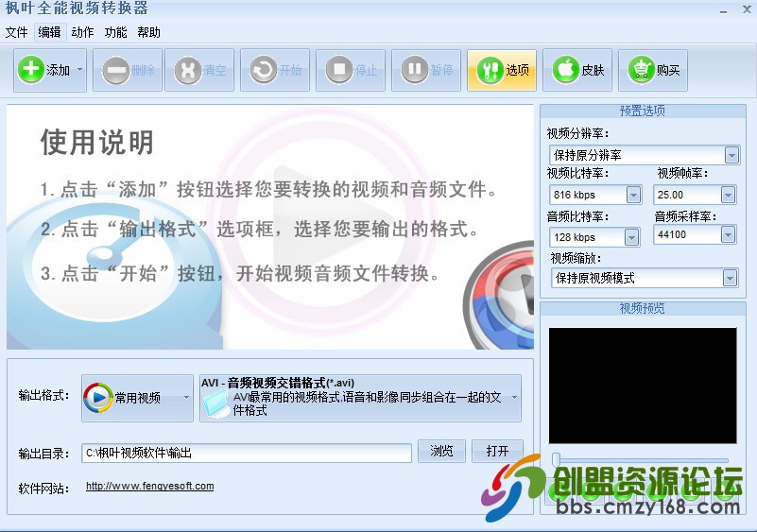The height and width of the screenshot is (532, 757).
Task: Open the AVI output format selector
Action: [360, 398]
